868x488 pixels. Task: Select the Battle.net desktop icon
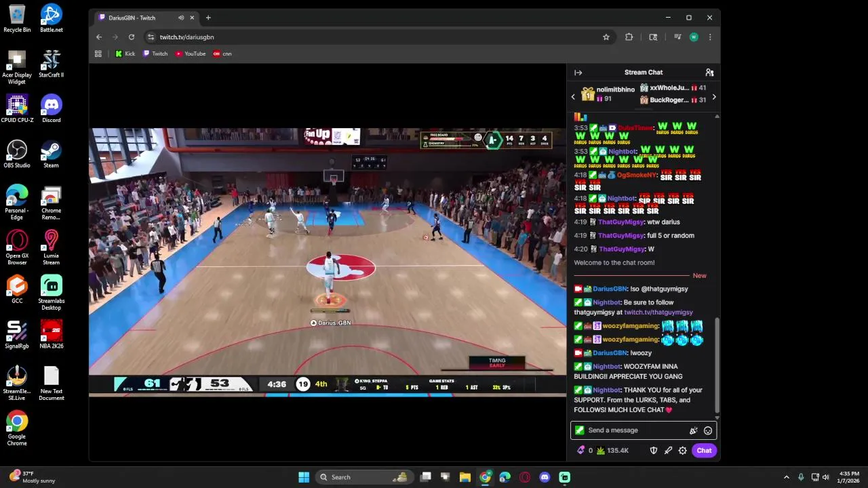(x=52, y=18)
